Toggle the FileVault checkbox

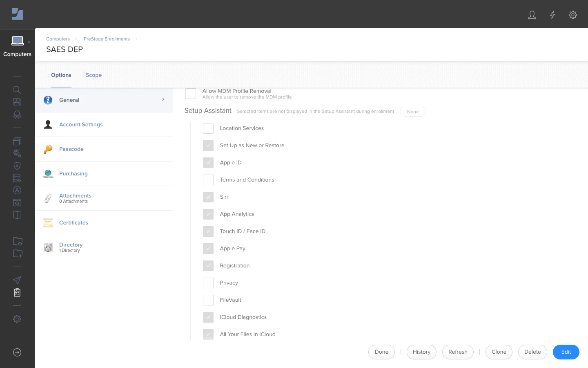tap(208, 300)
